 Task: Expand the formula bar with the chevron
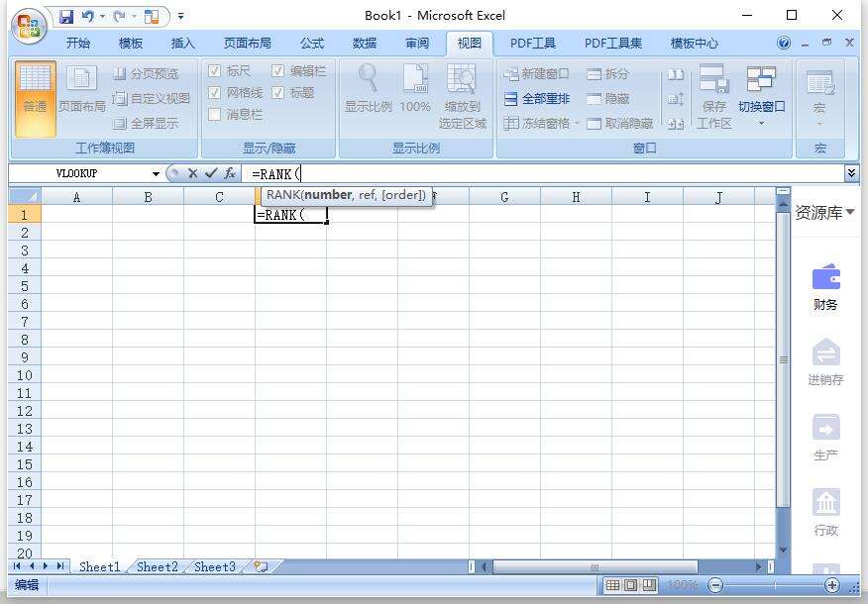coord(851,173)
